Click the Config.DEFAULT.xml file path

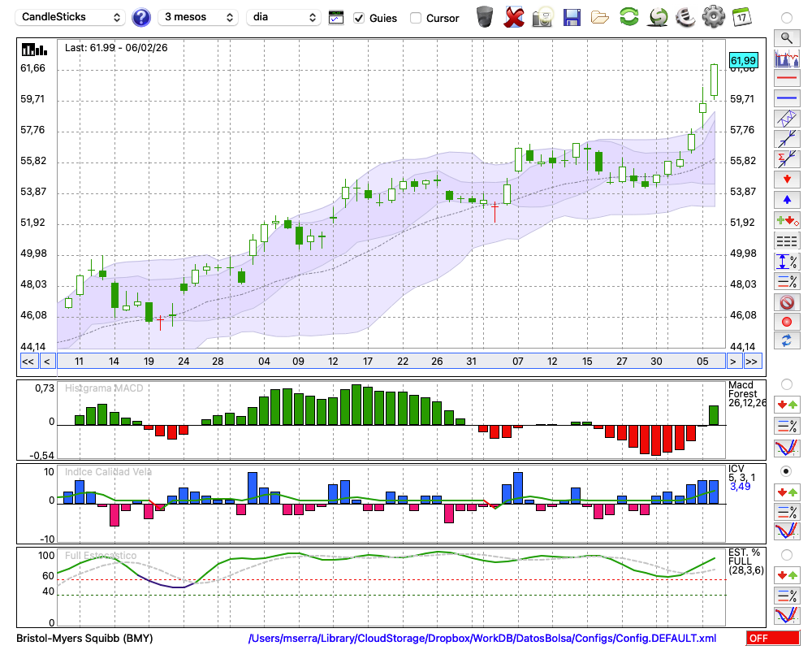pyautogui.click(x=482, y=638)
